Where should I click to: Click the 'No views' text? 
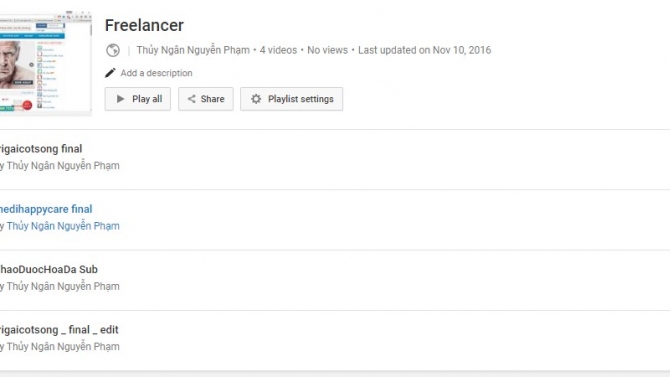[327, 50]
